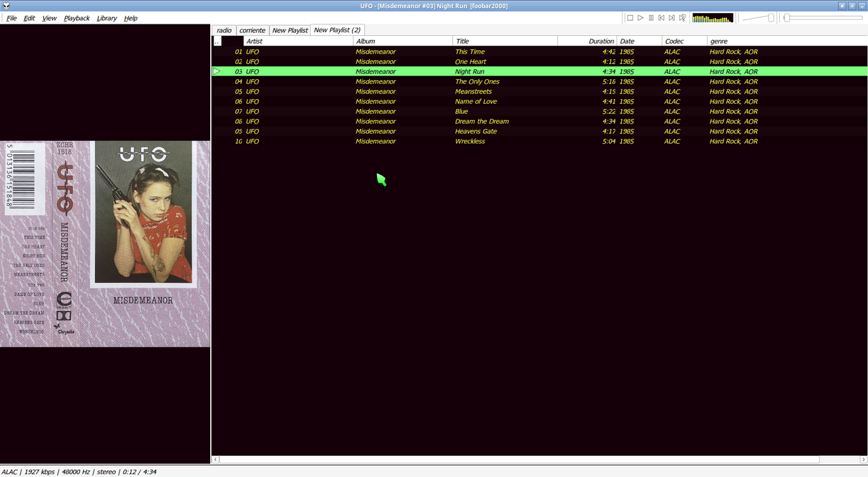Click the playing-status column header

click(x=217, y=41)
